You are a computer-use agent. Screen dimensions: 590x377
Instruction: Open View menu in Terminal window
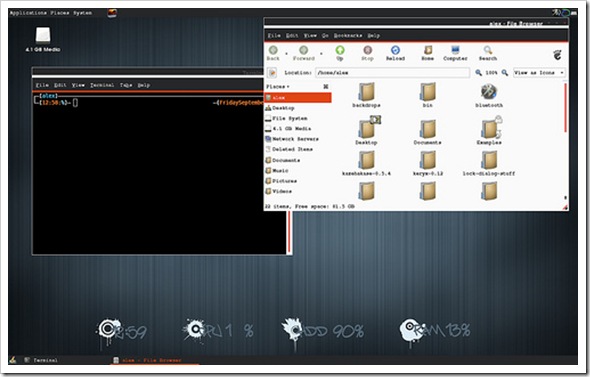(x=78, y=85)
